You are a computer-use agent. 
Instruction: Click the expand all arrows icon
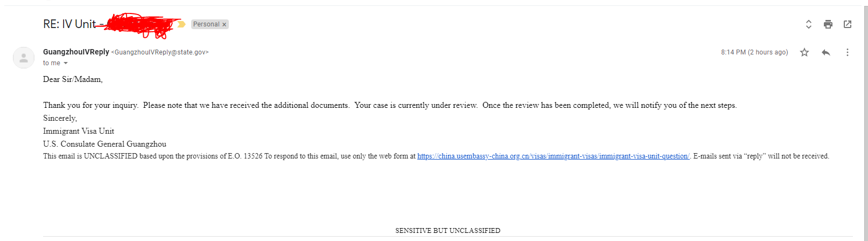point(808,24)
